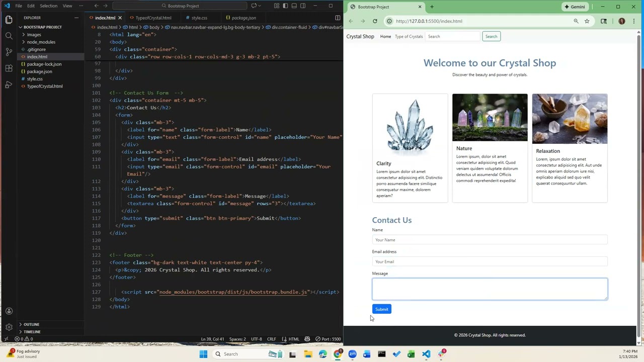
Task: Click the Google Lens search icon in Chrome
Action: (604, 21)
